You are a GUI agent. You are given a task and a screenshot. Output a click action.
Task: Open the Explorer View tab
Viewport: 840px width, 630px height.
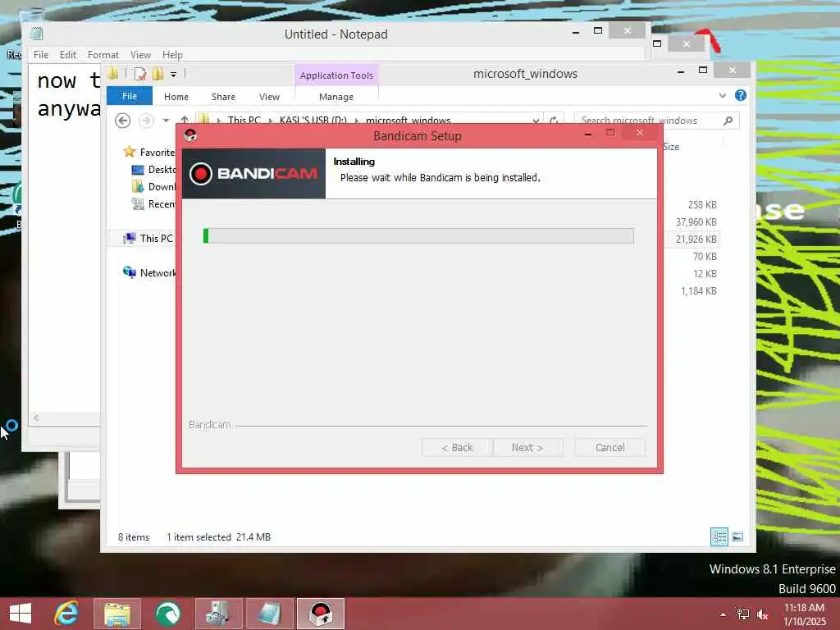pos(269,97)
